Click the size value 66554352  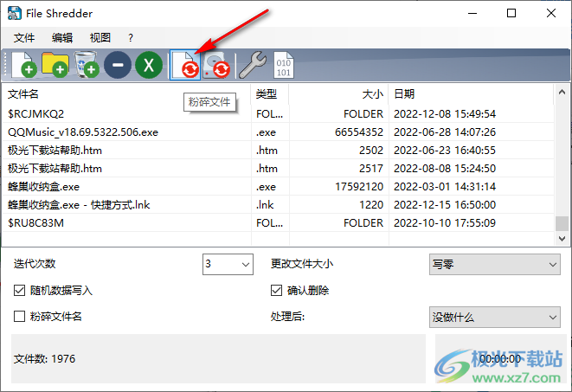[x=359, y=132]
